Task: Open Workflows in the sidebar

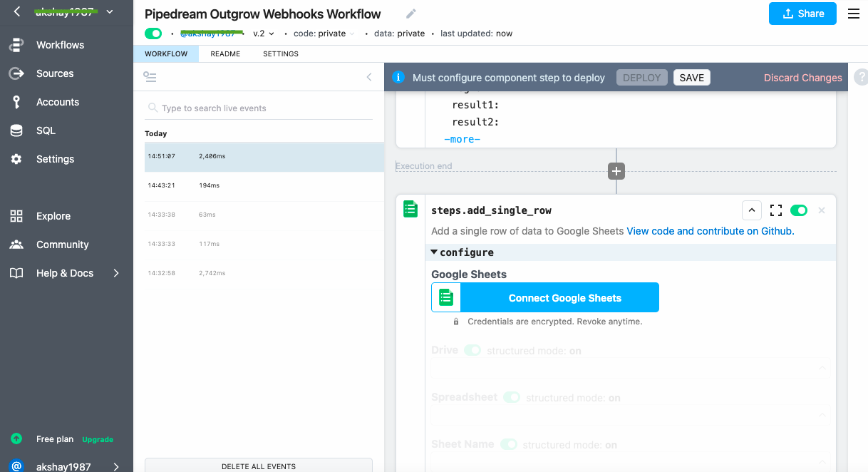Action: (x=60, y=45)
